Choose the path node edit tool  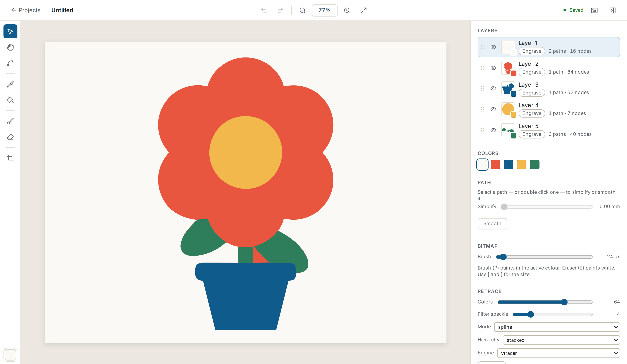pyautogui.click(x=10, y=63)
